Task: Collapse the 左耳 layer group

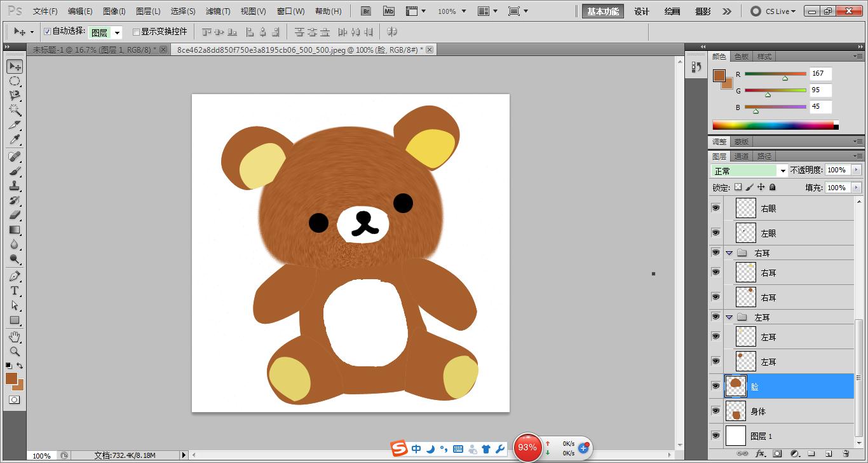Action: pos(729,317)
